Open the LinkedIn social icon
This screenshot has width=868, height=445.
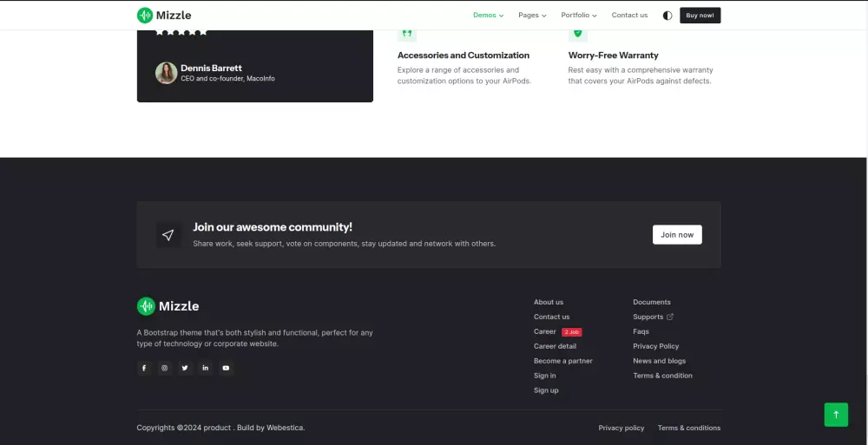pos(206,368)
